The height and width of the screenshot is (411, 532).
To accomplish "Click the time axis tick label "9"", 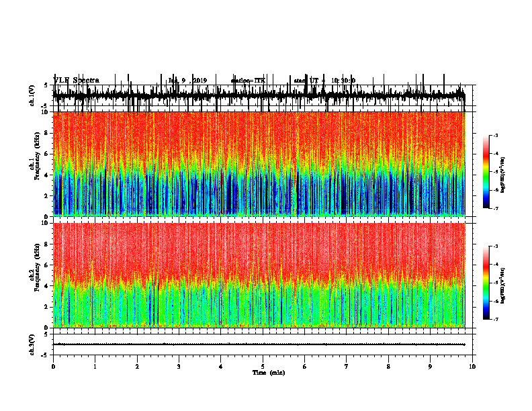I will (x=430, y=366).
